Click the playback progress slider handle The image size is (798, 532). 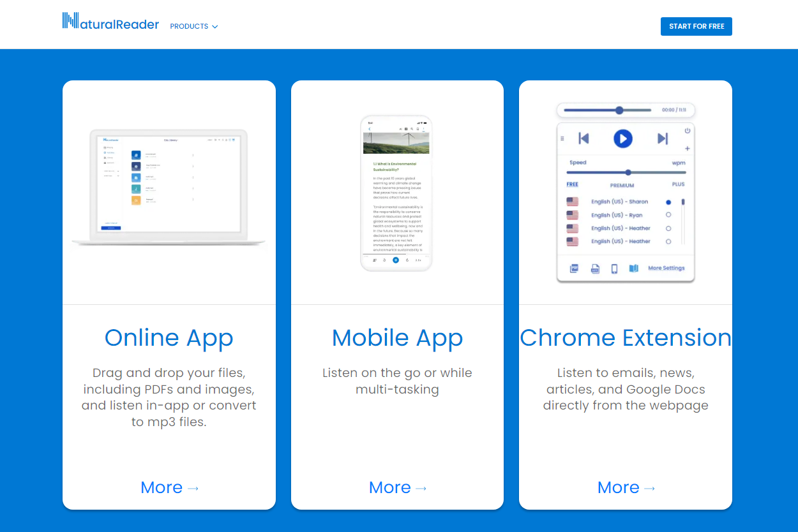click(619, 110)
